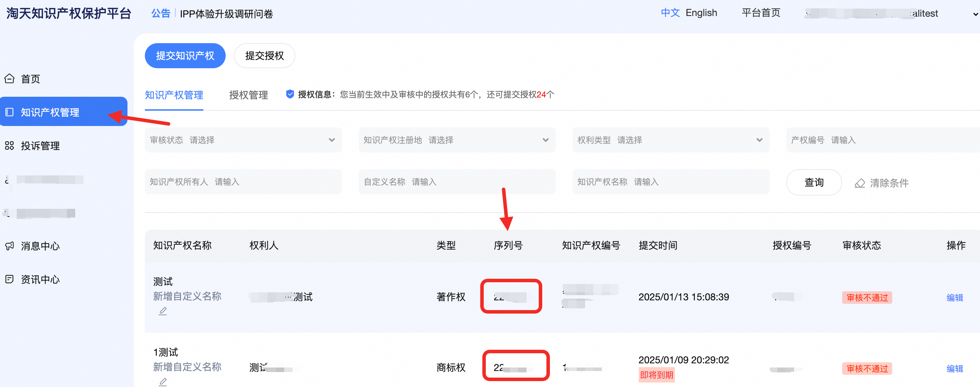The width and height of the screenshot is (980, 387).
Task: Switch language to English
Action: coord(701,13)
